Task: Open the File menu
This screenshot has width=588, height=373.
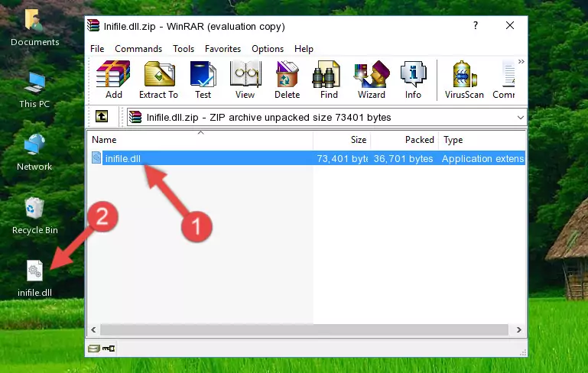Action: [x=97, y=49]
